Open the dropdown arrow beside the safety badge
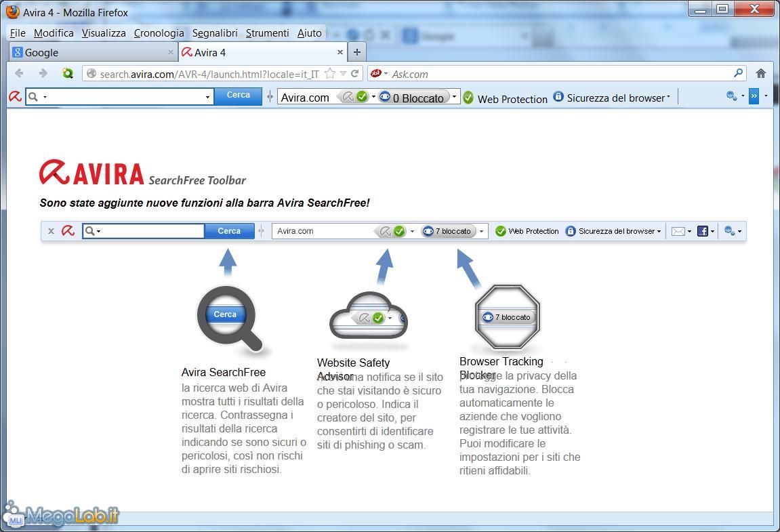 click(373, 96)
